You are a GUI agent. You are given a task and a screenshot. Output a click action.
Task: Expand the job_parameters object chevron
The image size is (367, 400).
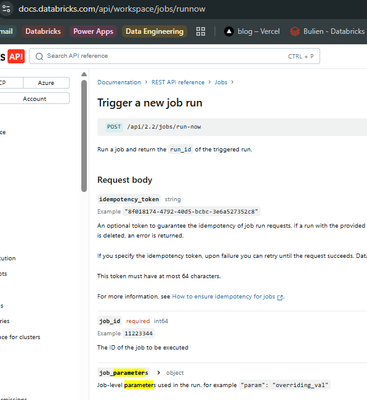tap(159, 373)
